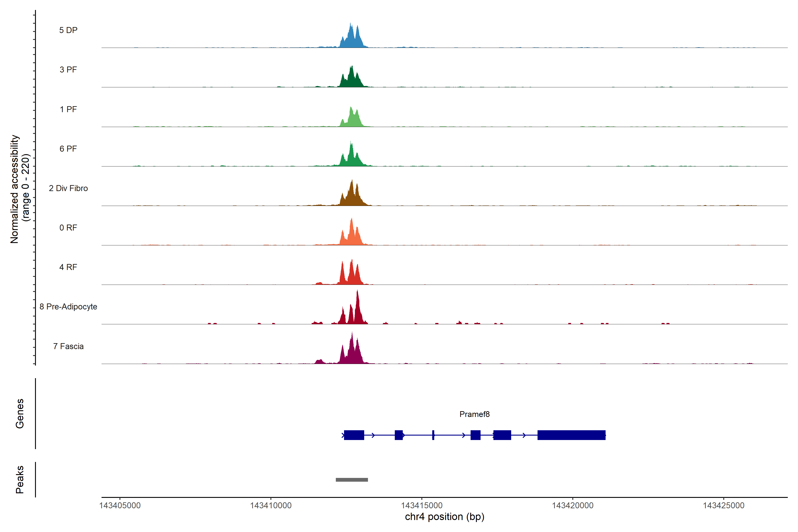Click the first Pramef8 exon block

pos(354,435)
